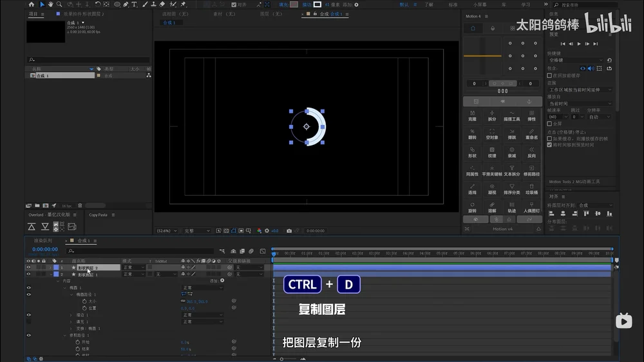This screenshot has width=644, height=362.
Task: Open 效果控件 形状图层 2 tab
Action: tap(84, 14)
